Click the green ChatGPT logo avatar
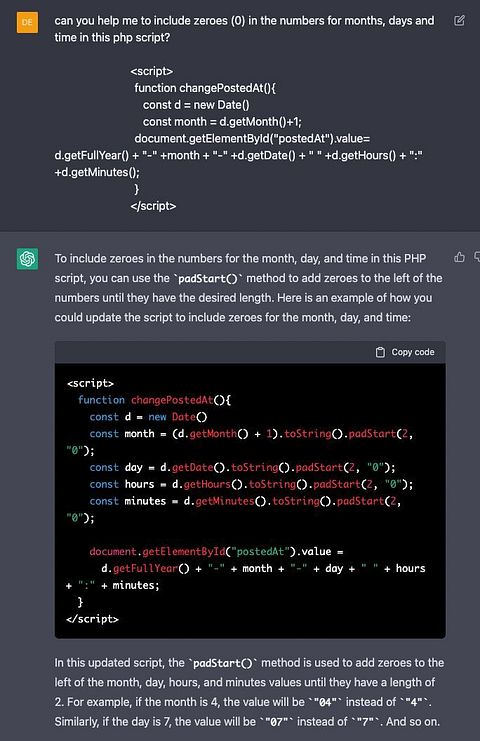This screenshot has height=741, width=480. [27, 258]
